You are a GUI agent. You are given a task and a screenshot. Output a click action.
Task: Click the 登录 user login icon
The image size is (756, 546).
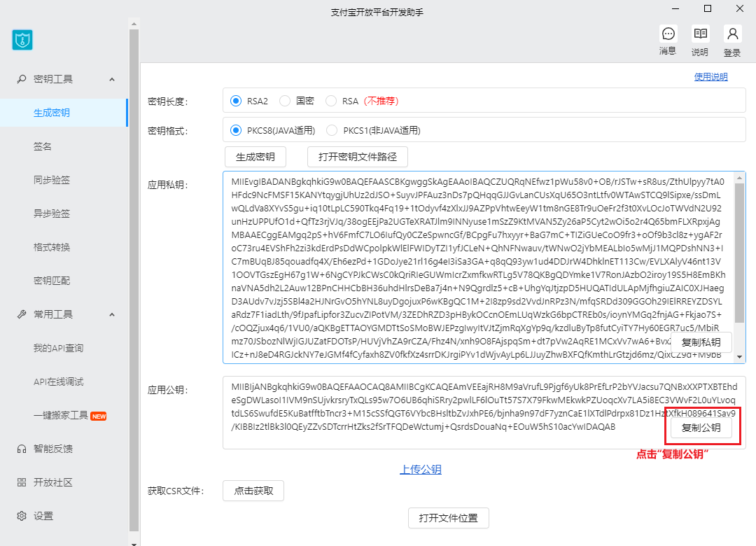(732, 34)
